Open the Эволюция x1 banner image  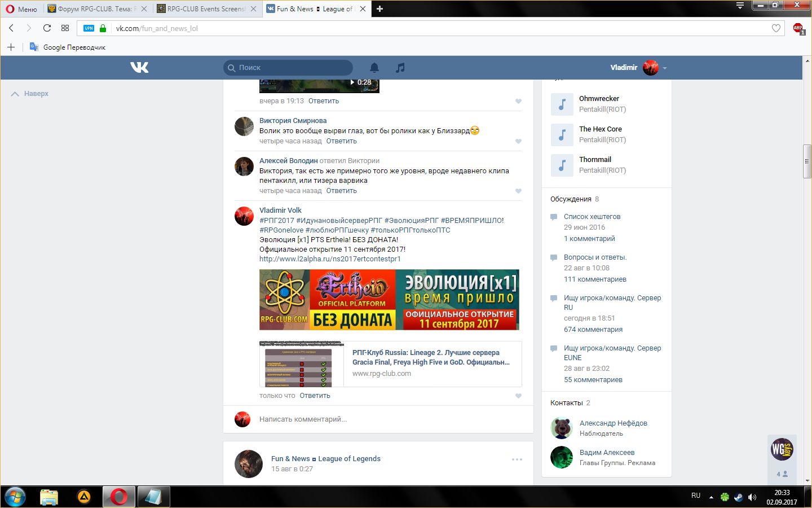pyautogui.click(x=389, y=300)
